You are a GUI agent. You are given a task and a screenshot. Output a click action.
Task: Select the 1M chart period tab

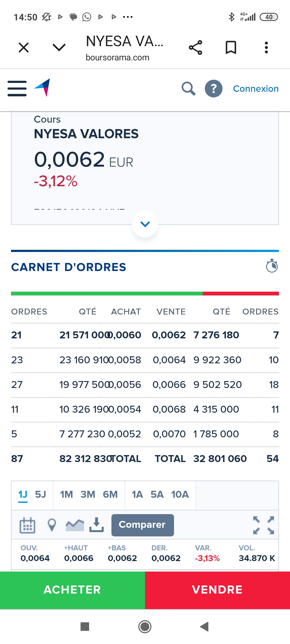[x=66, y=494]
